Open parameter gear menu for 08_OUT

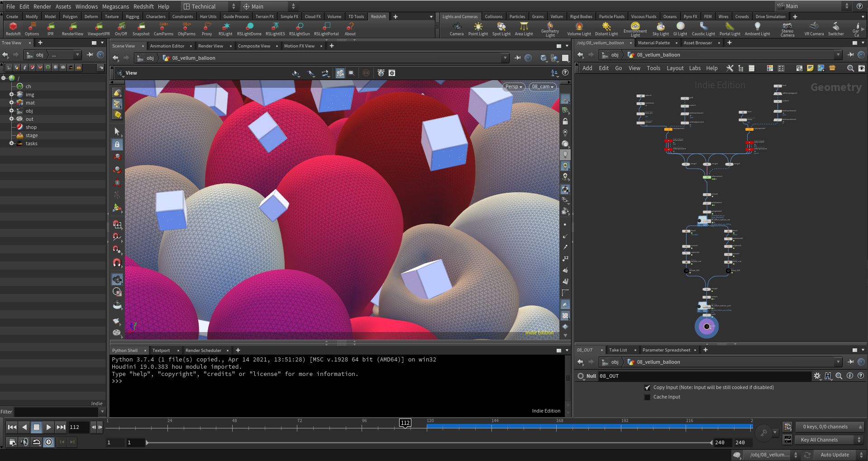[x=817, y=376]
